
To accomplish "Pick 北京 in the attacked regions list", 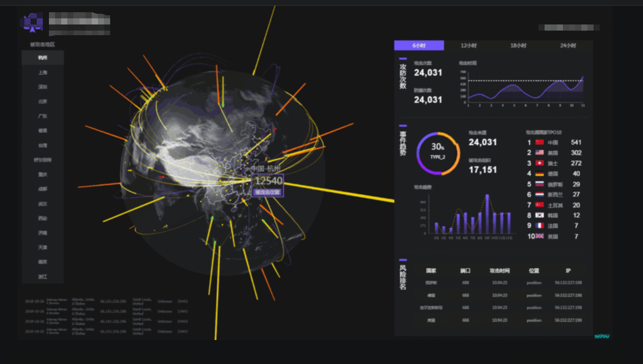I will point(42,101).
